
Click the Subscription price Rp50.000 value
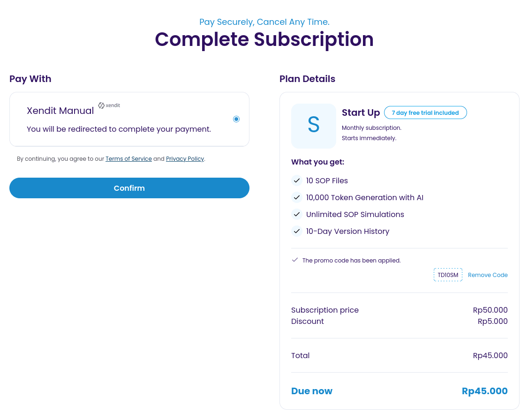(x=490, y=310)
